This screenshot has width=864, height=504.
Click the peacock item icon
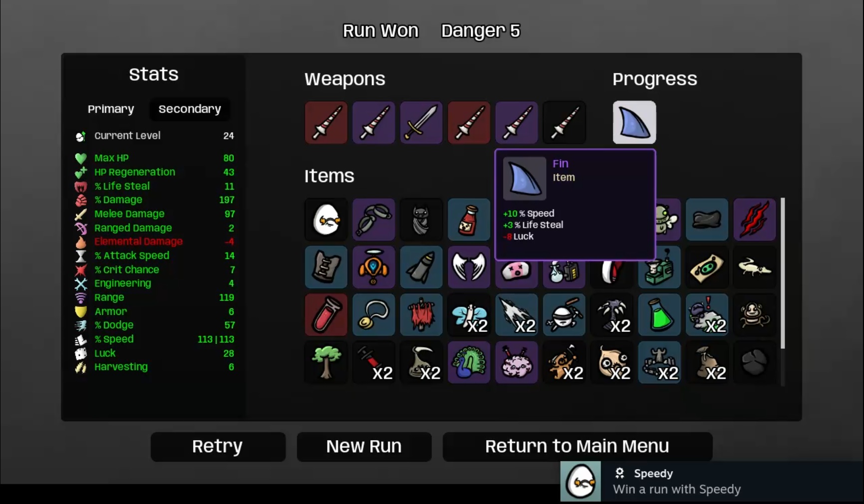[x=469, y=362]
